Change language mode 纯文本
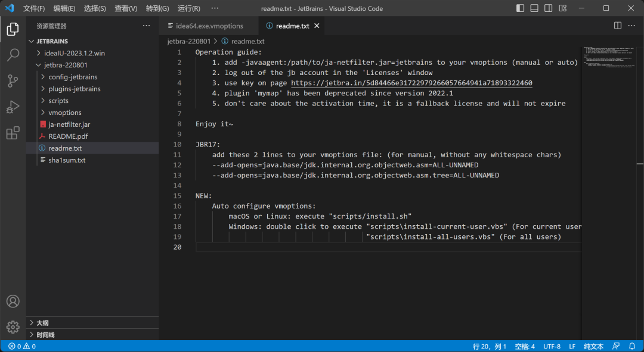644x352 pixels. (x=594, y=346)
